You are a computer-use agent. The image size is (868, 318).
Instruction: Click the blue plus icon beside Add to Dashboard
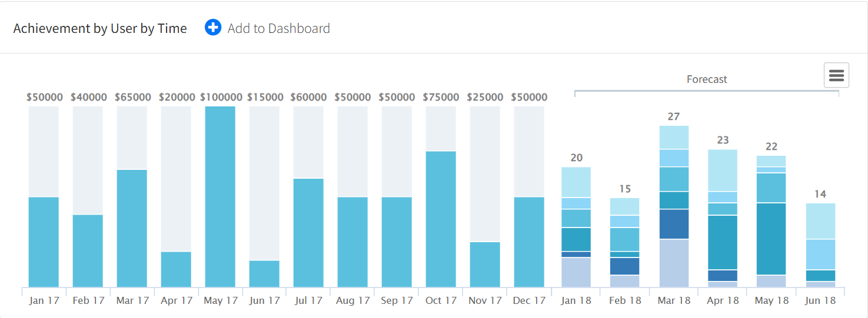click(x=213, y=28)
